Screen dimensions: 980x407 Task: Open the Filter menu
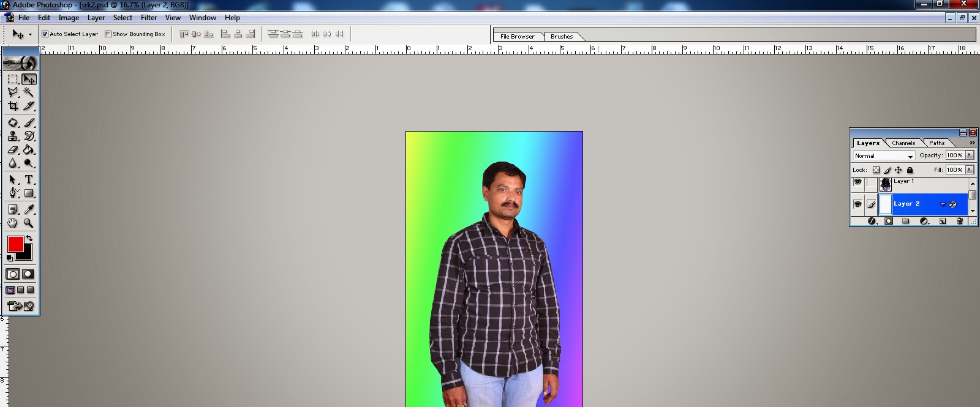coord(149,18)
